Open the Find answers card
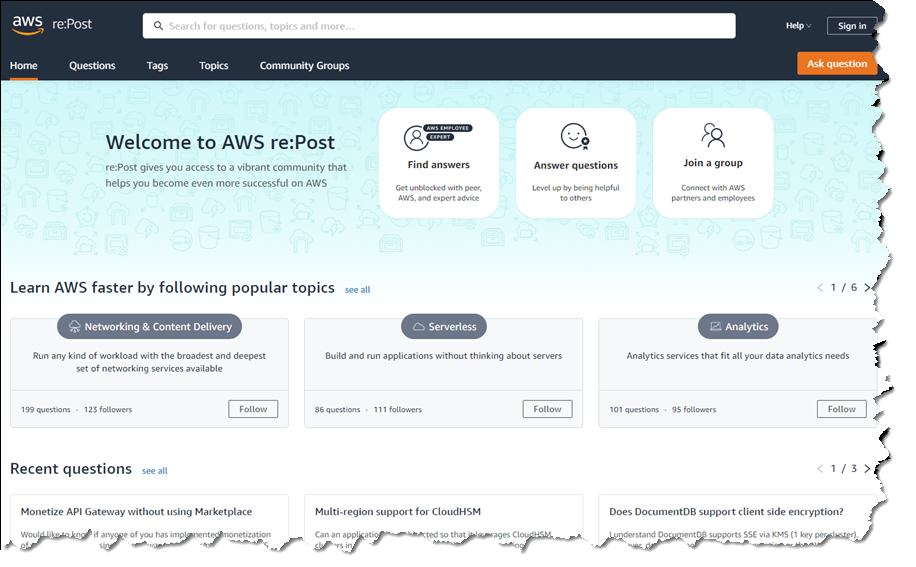The width and height of the screenshot is (916, 567). [x=439, y=163]
